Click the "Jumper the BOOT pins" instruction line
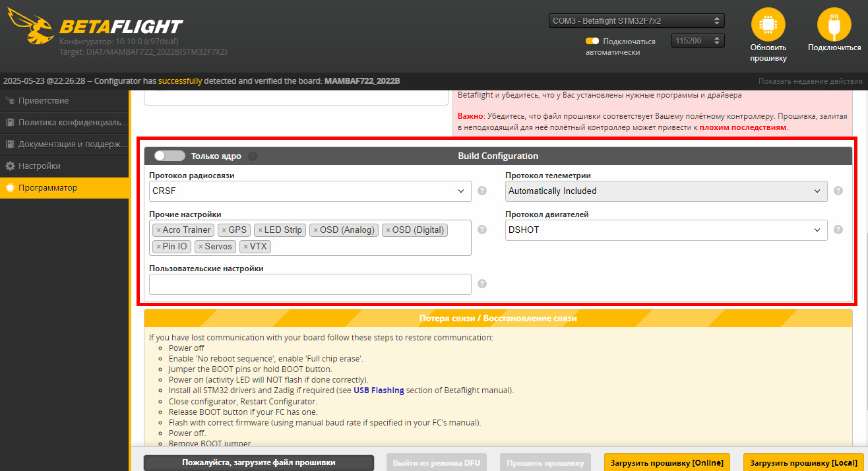This screenshot has height=471, width=868. click(x=250, y=369)
